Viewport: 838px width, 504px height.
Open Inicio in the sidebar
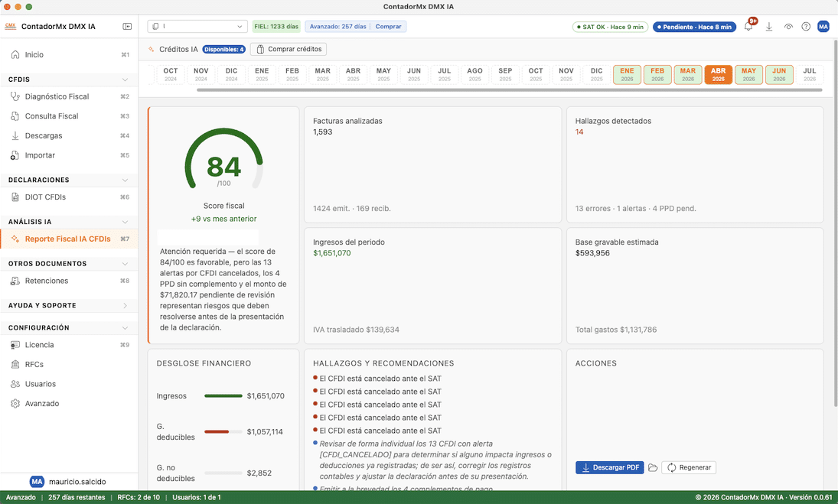coord(69,54)
